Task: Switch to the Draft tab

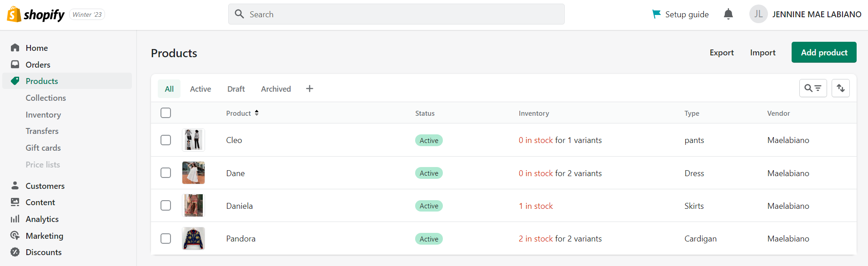Action: pos(236,89)
